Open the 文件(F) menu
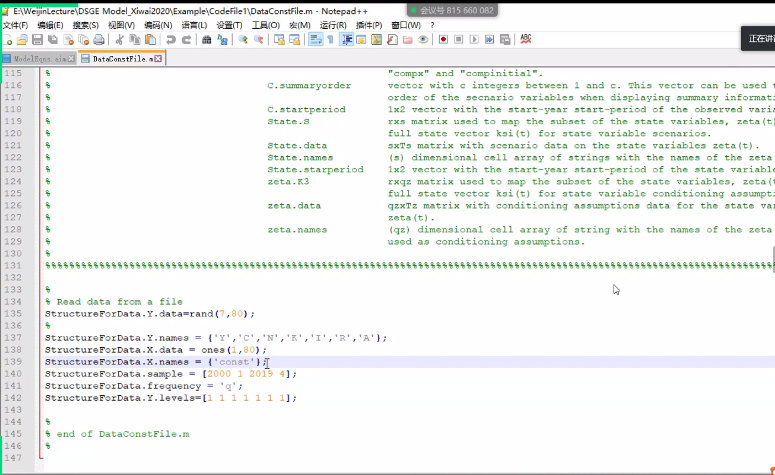The width and height of the screenshot is (775, 475). pyautogui.click(x=15, y=25)
